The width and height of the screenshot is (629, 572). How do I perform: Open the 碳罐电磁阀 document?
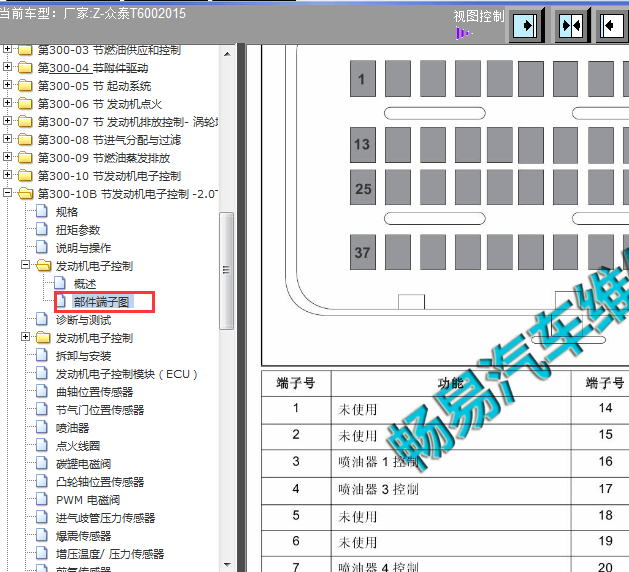(83, 464)
